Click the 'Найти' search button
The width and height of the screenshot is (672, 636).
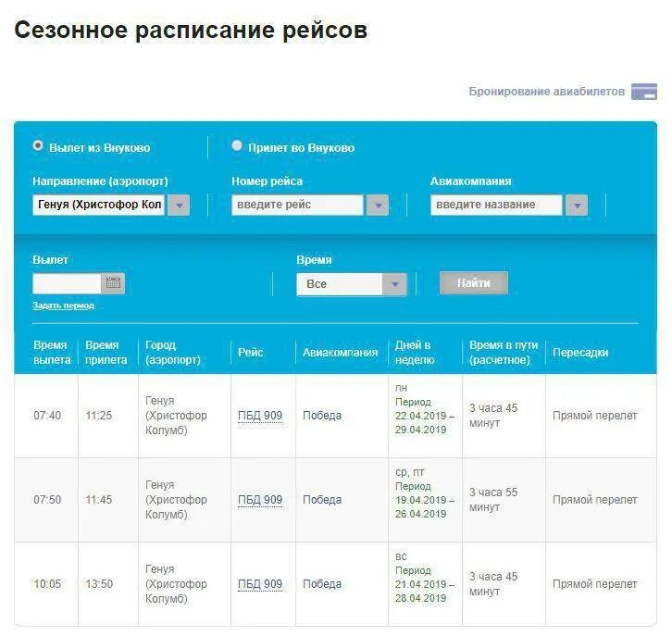474,283
